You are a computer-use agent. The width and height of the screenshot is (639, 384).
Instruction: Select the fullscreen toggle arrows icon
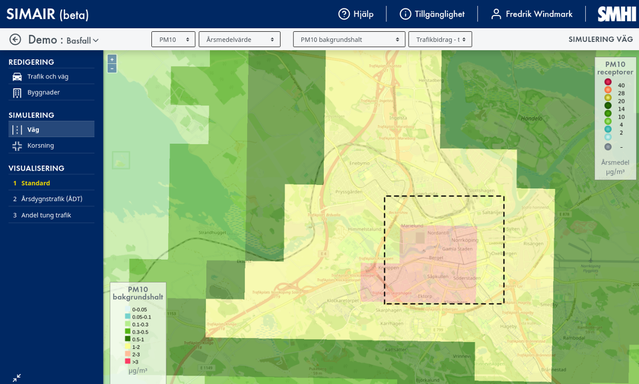17,378
